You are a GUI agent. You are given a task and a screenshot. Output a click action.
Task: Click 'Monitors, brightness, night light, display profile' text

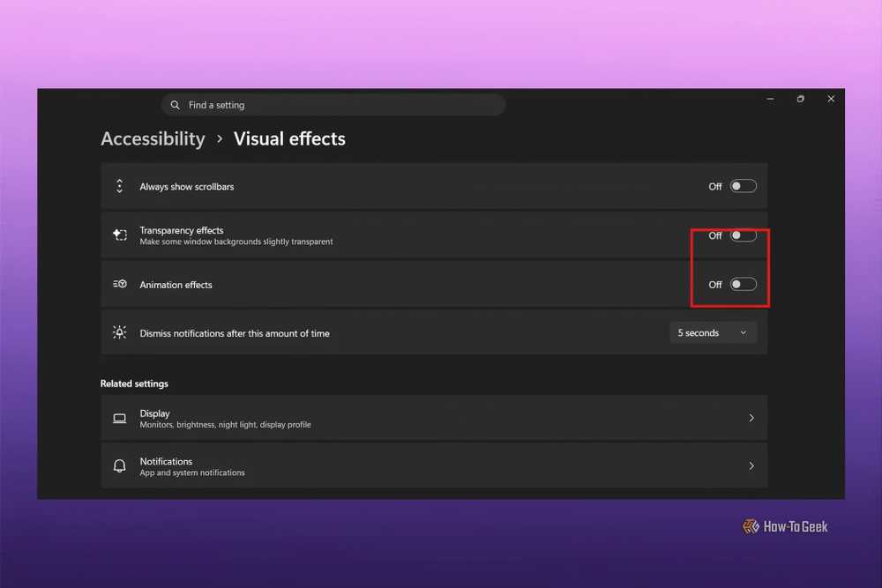[225, 424]
